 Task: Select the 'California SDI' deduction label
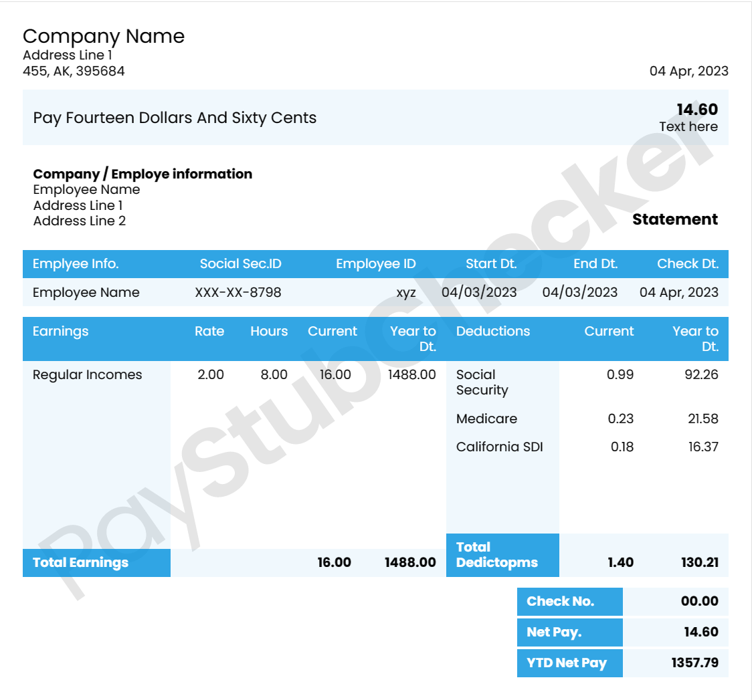[499, 447]
